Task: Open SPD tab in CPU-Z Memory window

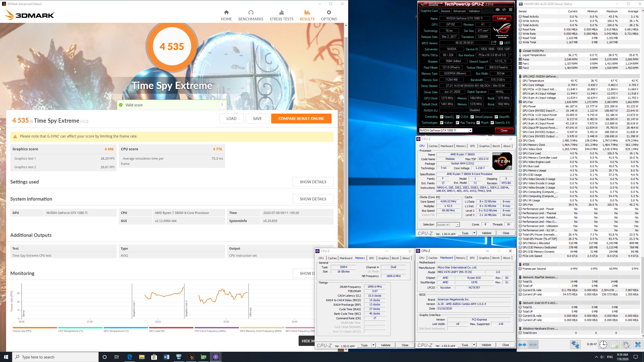Action: click(371, 258)
